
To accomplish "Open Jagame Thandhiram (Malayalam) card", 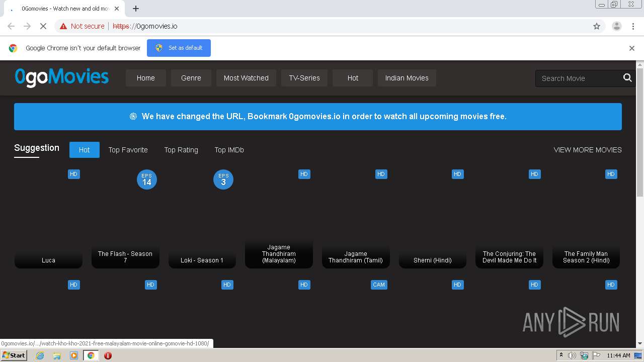I will (279, 219).
